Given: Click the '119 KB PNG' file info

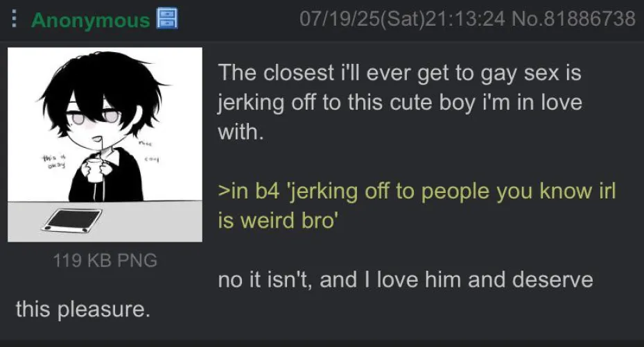Looking at the screenshot, I should pos(105,260).
